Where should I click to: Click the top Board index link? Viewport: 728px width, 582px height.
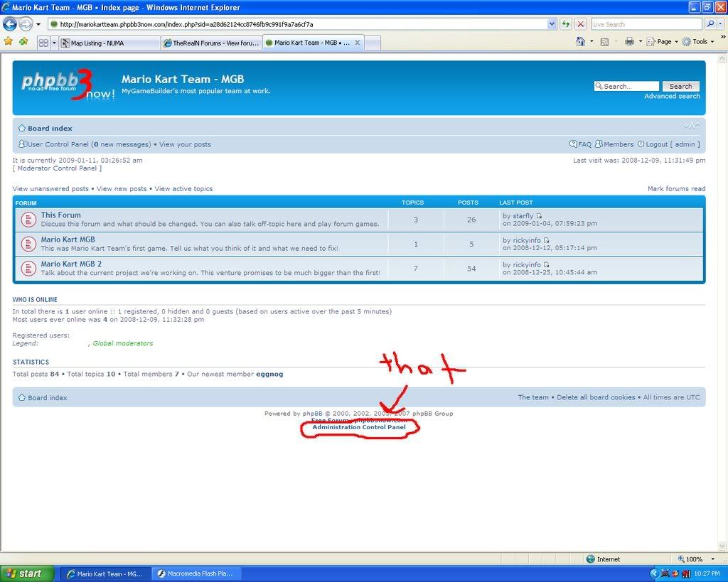coord(50,129)
